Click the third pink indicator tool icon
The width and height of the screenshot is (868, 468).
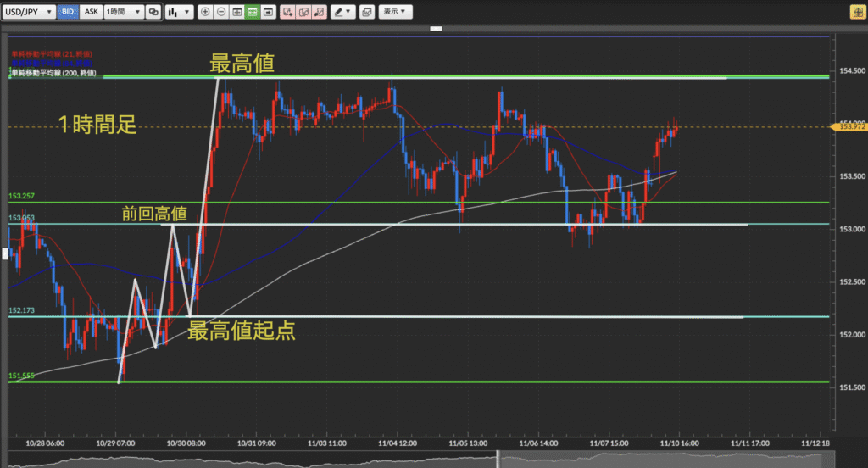pos(318,12)
